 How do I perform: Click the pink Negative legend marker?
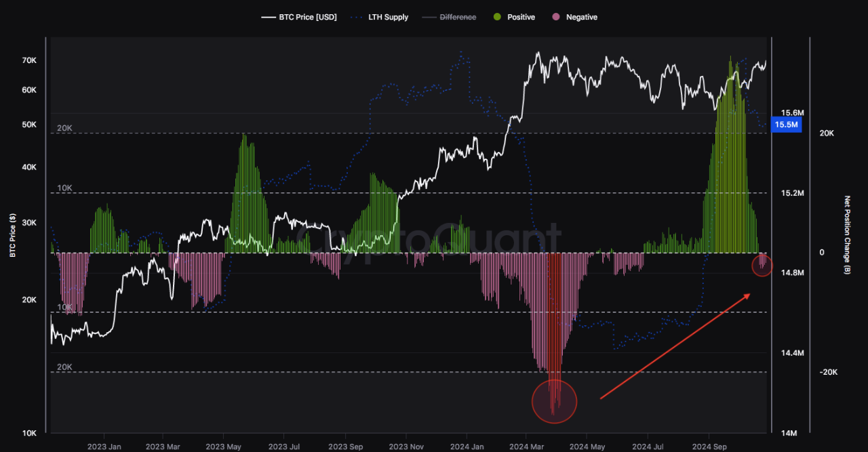click(x=557, y=17)
